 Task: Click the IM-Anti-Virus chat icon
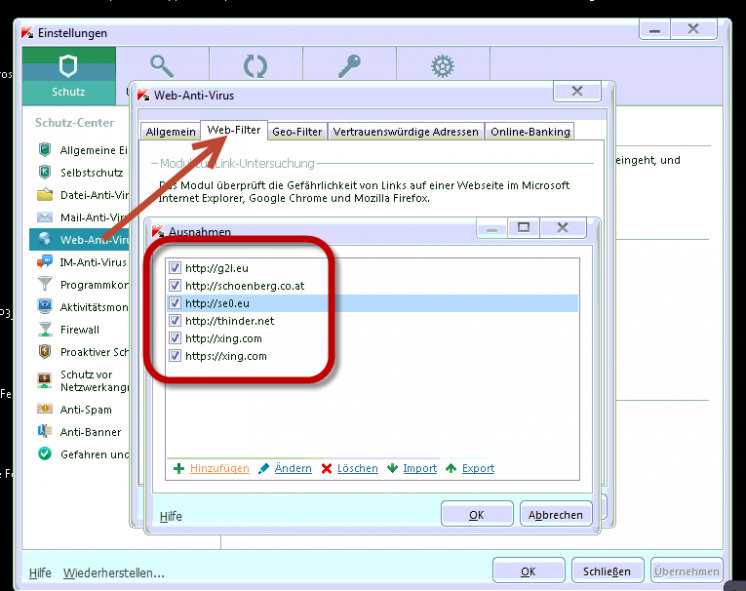[45, 262]
